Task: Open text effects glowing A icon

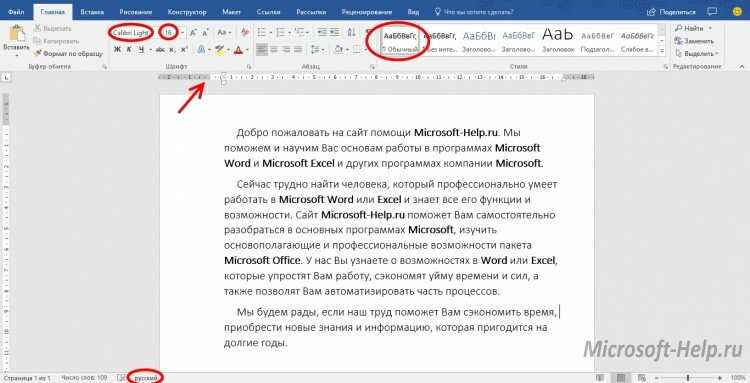Action: tap(201, 49)
